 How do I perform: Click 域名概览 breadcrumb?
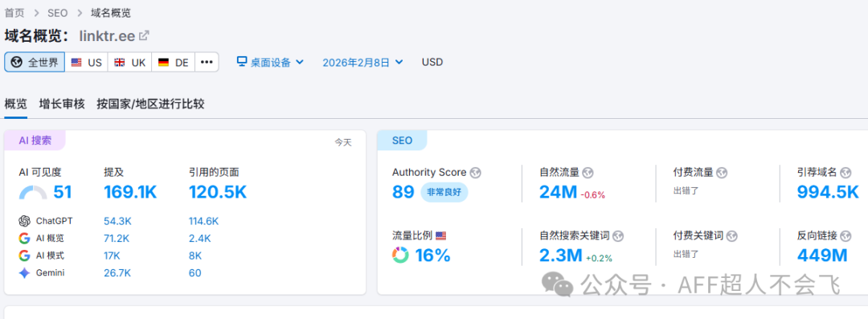click(x=111, y=13)
